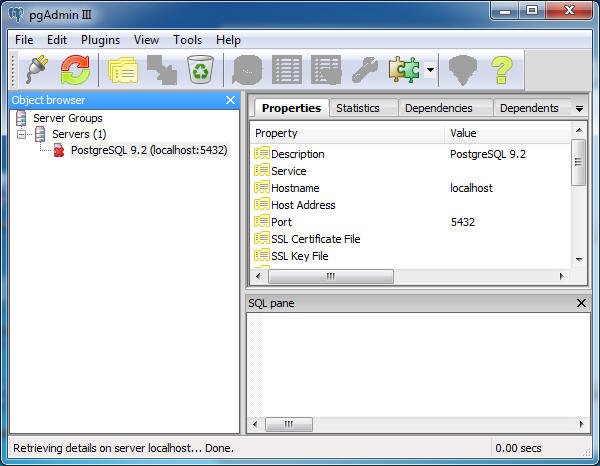The height and width of the screenshot is (466, 600).
Task: Click the Port row property icon
Action: [262, 221]
